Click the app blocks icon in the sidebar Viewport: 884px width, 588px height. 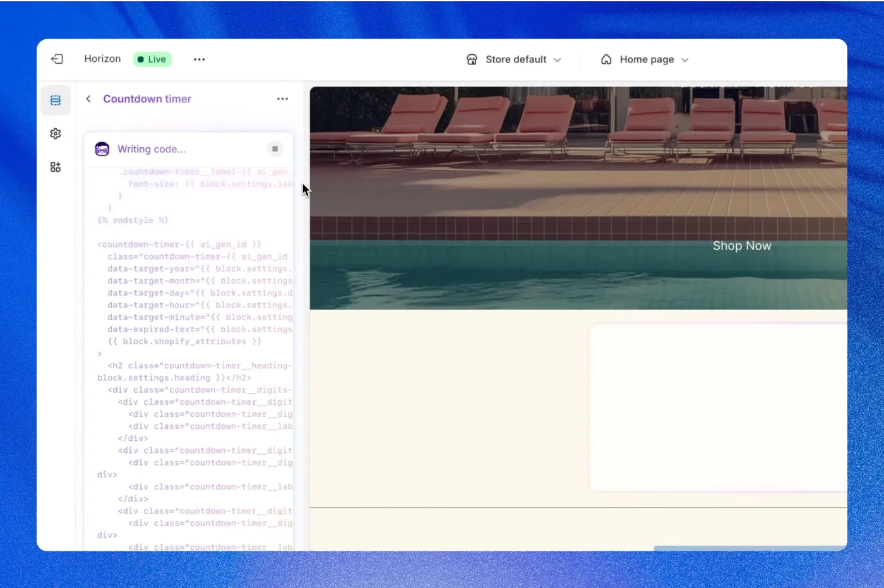[x=56, y=166]
